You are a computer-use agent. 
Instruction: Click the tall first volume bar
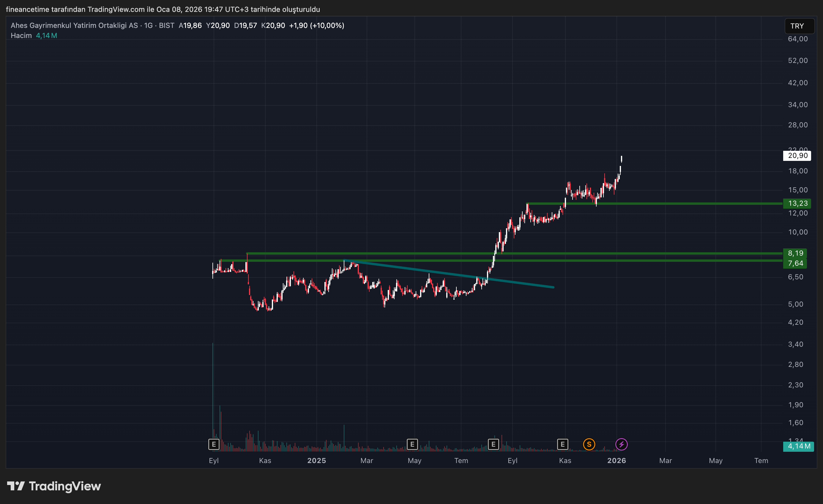[x=213, y=384]
